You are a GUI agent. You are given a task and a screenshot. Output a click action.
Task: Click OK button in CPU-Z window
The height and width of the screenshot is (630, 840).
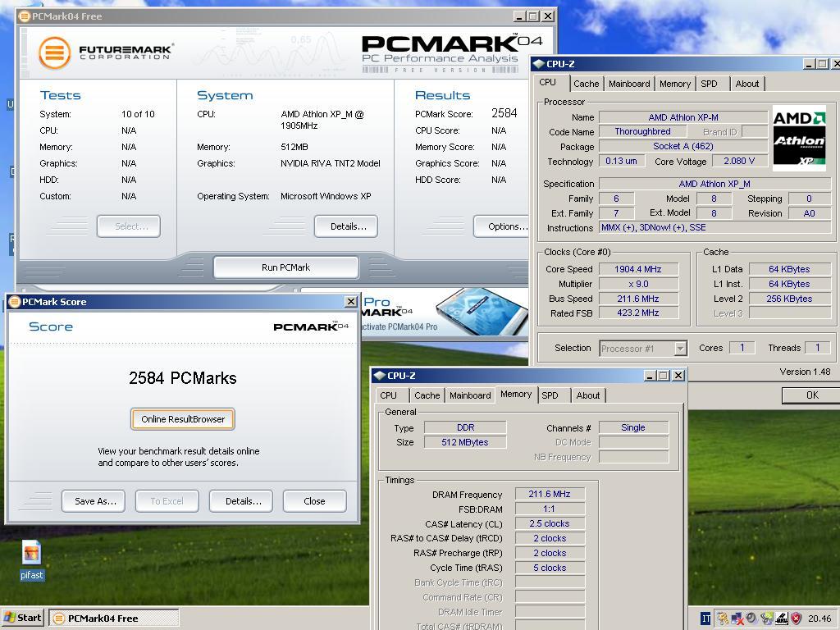(811, 395)
